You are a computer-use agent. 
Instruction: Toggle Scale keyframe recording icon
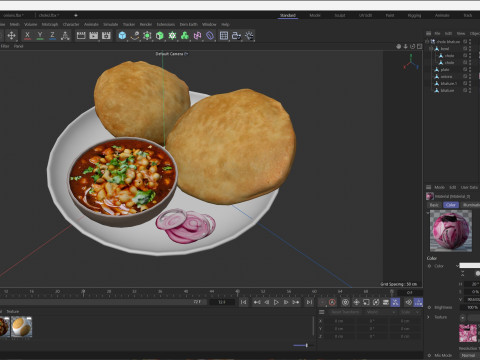pyautogui.click(x=366, y=302)
